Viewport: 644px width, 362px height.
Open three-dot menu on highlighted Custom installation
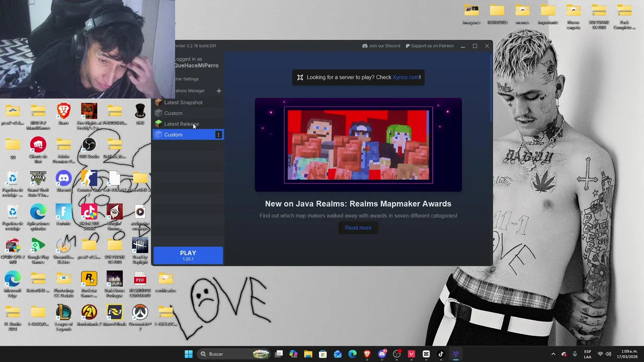(218, 135)
